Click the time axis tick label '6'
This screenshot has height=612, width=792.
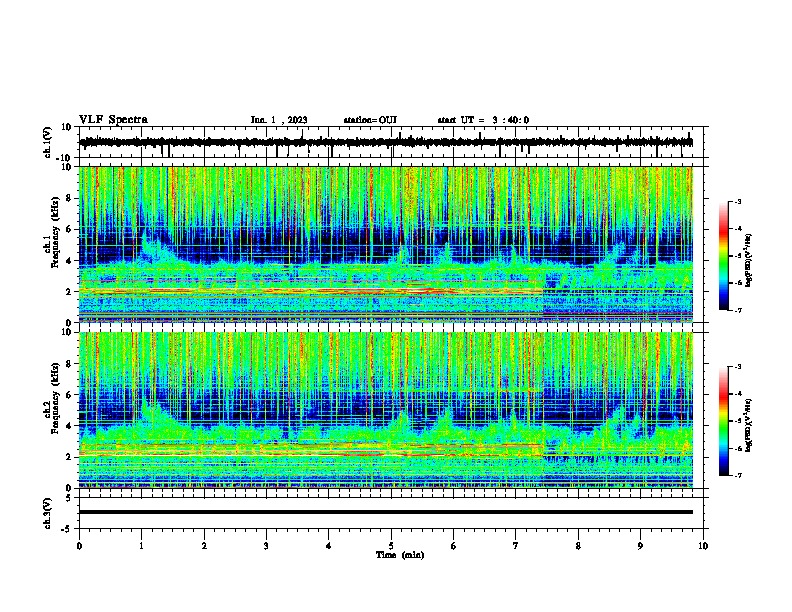click(x=454, y=546)
